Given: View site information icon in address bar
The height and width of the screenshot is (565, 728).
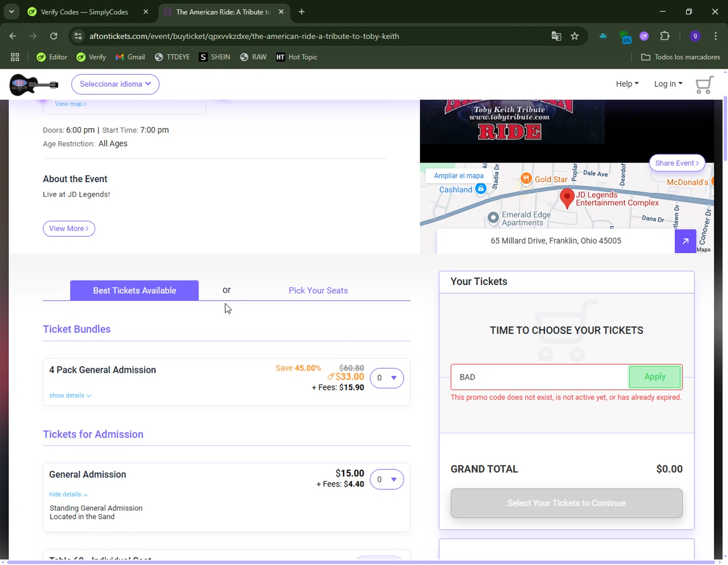Looking at the screenshot, I should [x=78, y=36].
